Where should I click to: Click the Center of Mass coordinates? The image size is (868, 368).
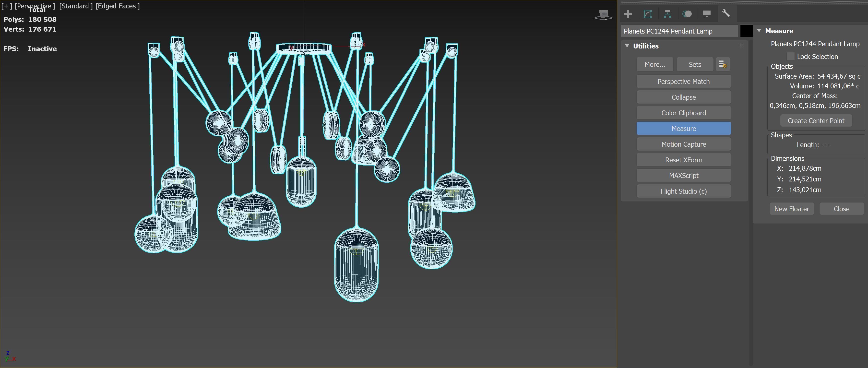pos(815,106)
